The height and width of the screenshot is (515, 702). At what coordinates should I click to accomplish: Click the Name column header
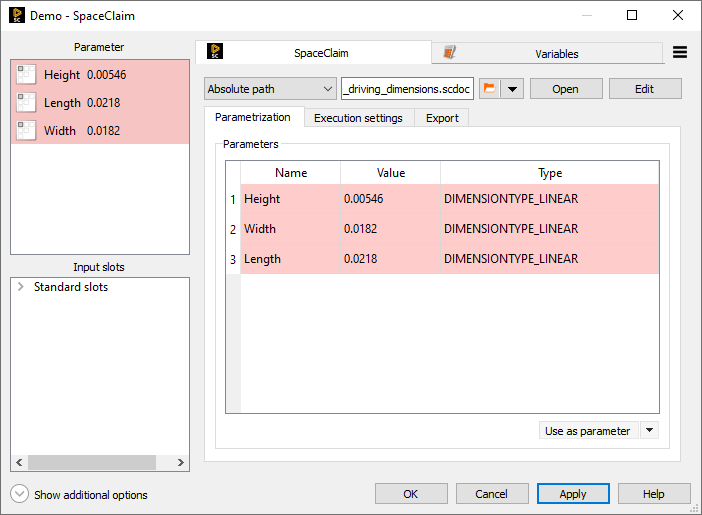click(x=291, y=173)
